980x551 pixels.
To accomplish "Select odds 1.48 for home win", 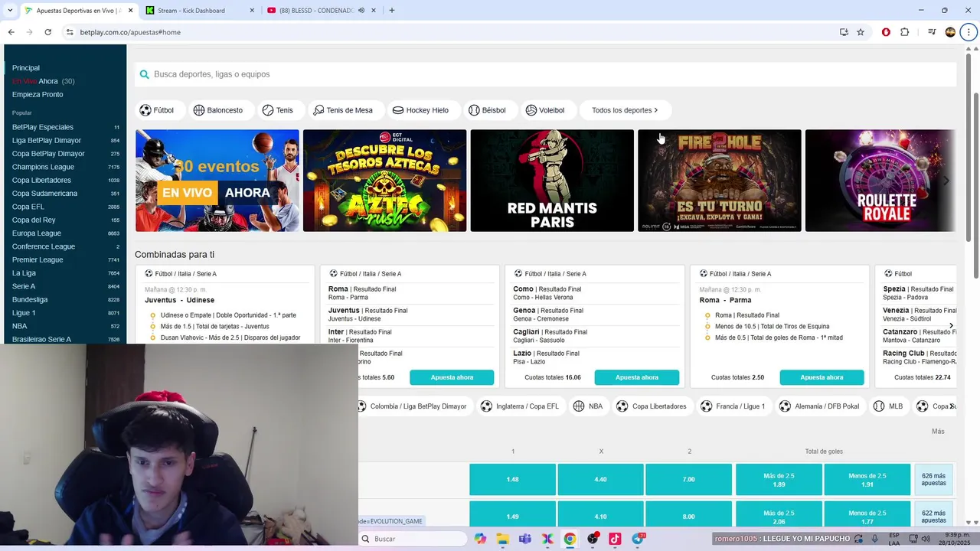I will click(512, 479).
